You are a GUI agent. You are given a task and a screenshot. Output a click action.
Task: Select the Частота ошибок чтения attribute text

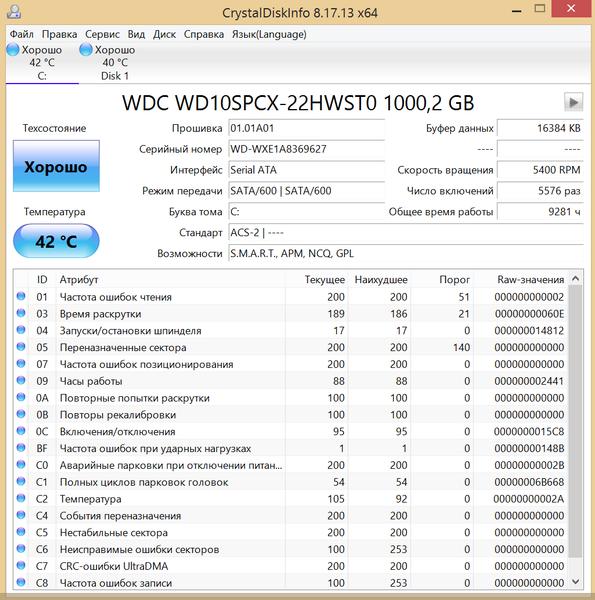(x=116, y=297)
